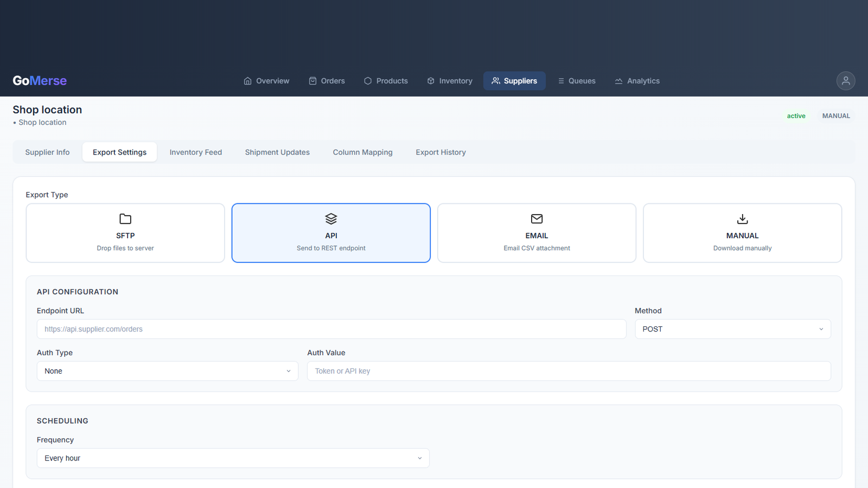The image size is (868, 488).
Task: Click the Auth Type label
Action: coord(55,352)
